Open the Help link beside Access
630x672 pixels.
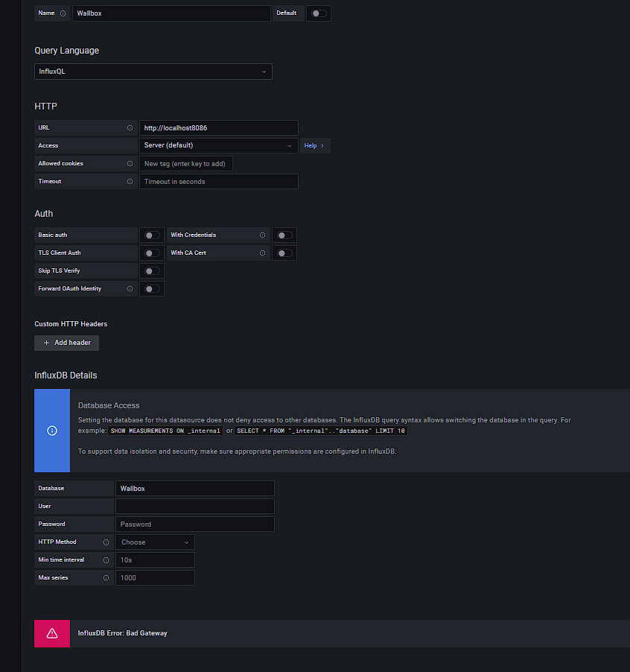(x=314, y=146)
